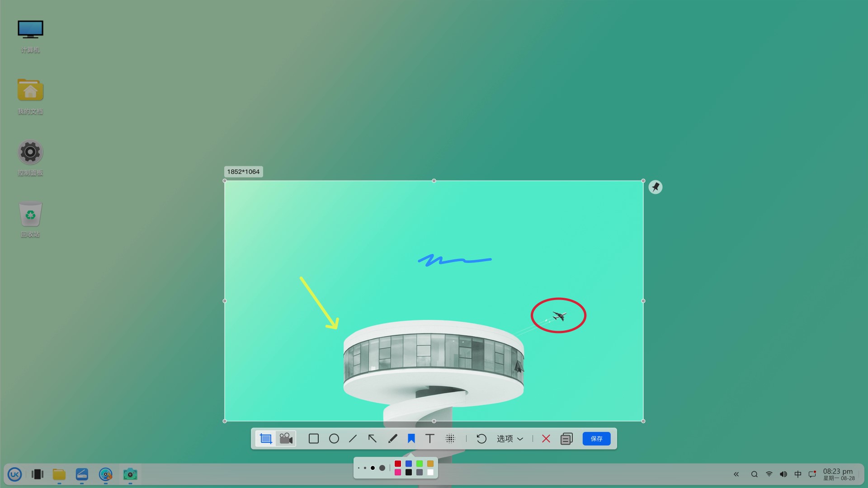
Task: Click the blue 保存 save button
Action: (596, 439)
